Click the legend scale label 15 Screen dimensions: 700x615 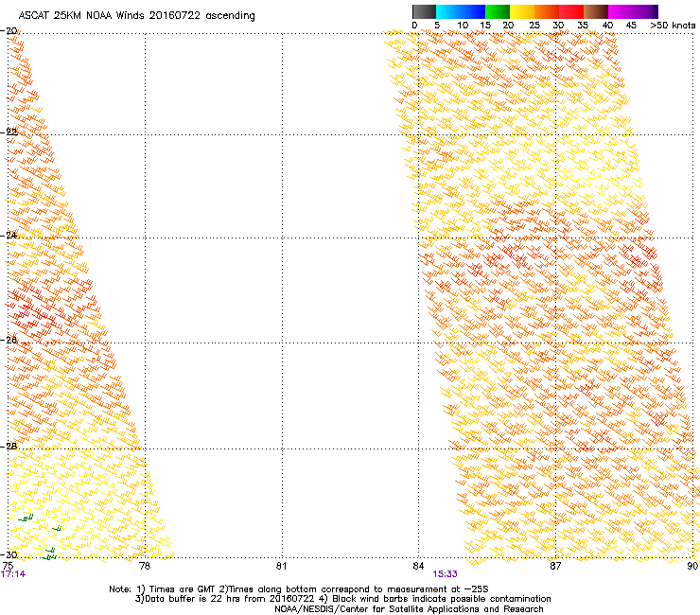coord(485,25)
